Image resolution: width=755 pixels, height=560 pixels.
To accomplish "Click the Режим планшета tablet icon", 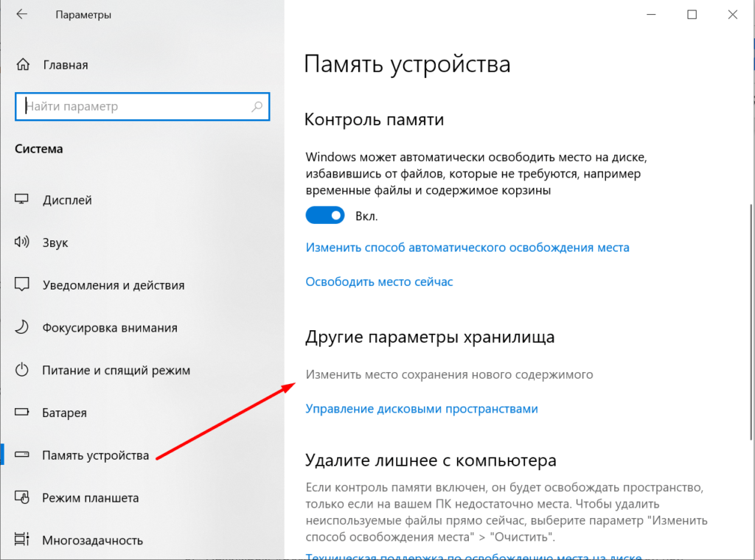I will point(21,497).
